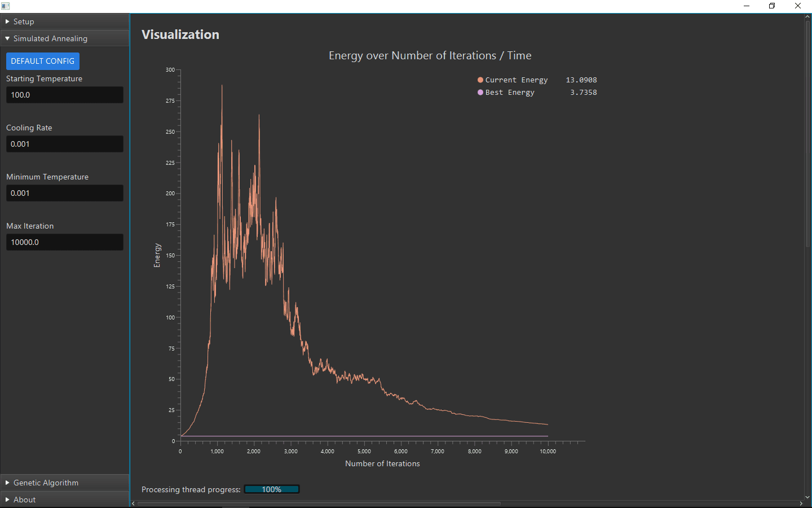Click the horizontal scrollbar's left arrow
Screen dimensions: 812x508
point(134,503)
